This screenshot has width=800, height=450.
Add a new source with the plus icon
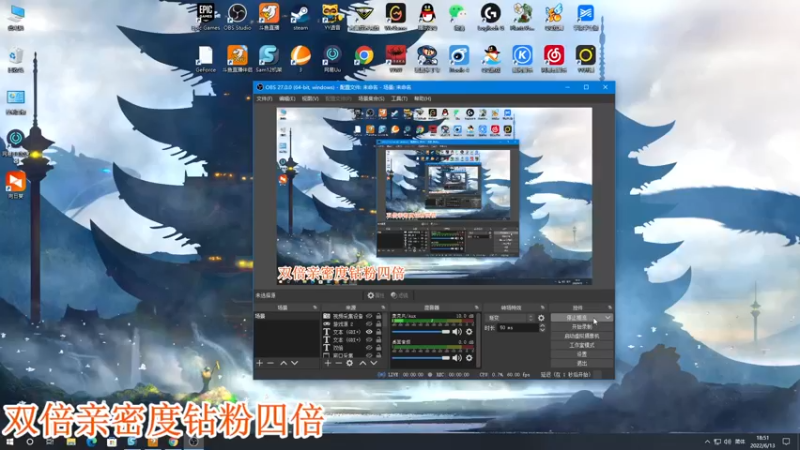coord(328,363)
